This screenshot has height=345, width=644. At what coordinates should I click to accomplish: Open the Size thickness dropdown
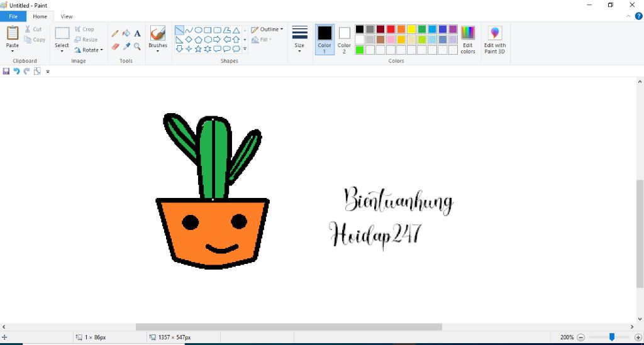coord(299,52)
